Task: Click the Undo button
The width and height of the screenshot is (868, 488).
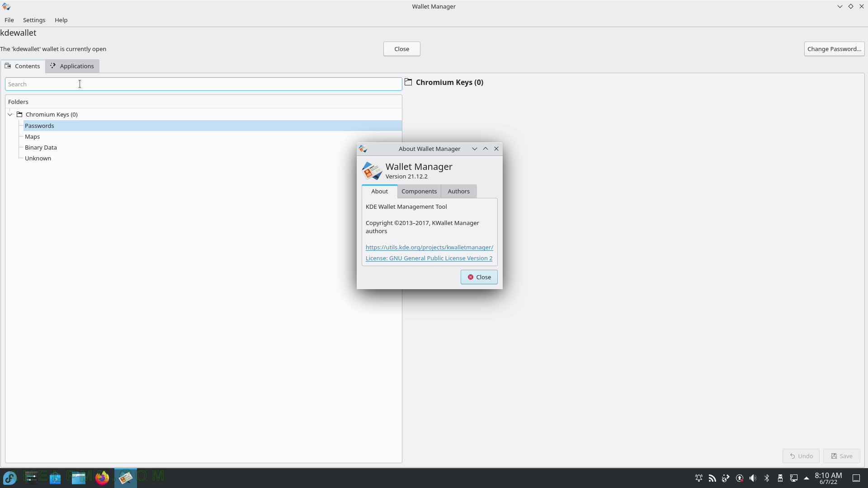Action: pyautogui.click(x=801, y=456)
